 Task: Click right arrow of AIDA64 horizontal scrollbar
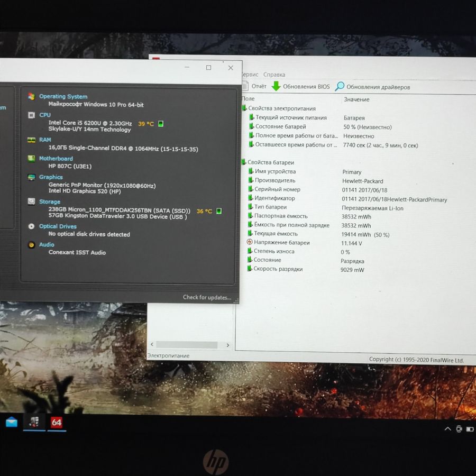pyautogui.click(x=227, y=345)
